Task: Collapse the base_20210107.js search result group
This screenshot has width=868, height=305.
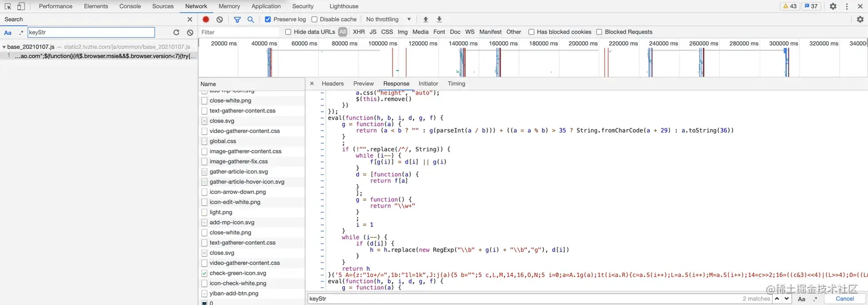Action: pyautogui.click(x=4, y=47)
